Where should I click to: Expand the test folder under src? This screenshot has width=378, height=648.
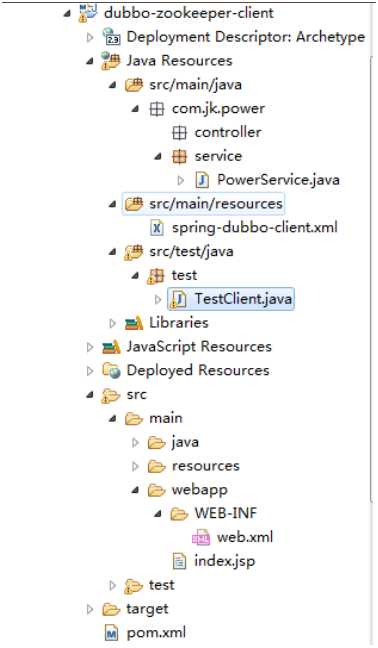click(x=112, y=585)
